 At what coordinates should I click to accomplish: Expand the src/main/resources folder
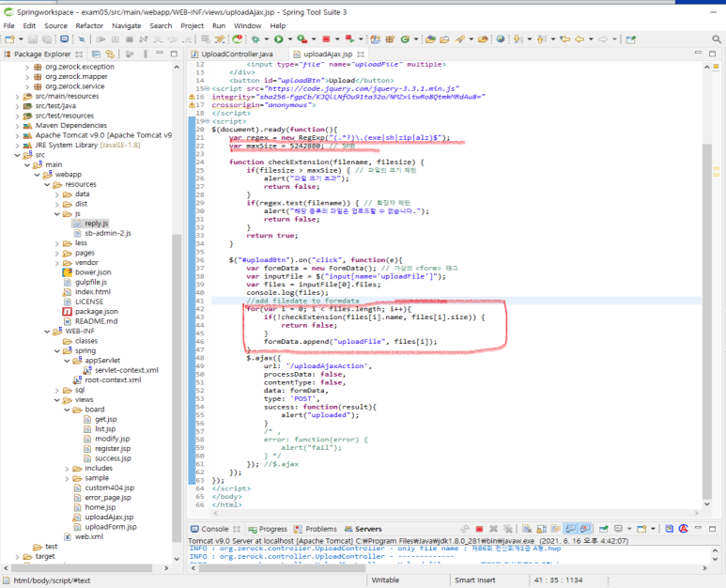point(17,97)
